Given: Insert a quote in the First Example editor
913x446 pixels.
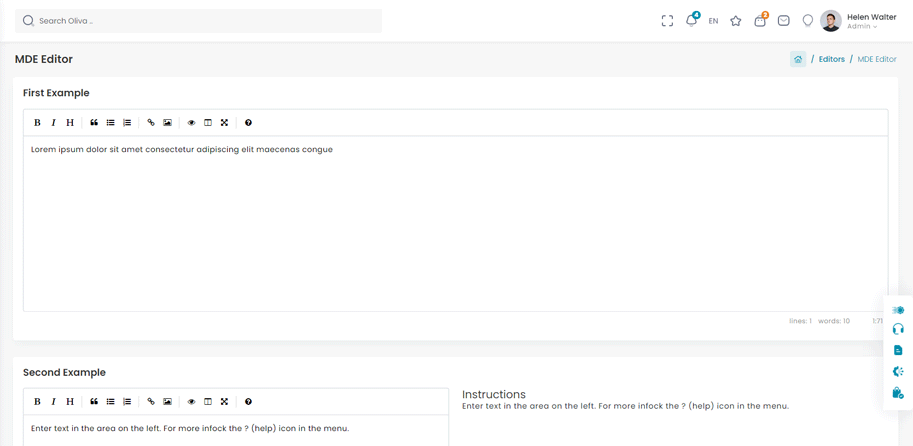Looking at the screenshot, I should click(x=94, y=123).
